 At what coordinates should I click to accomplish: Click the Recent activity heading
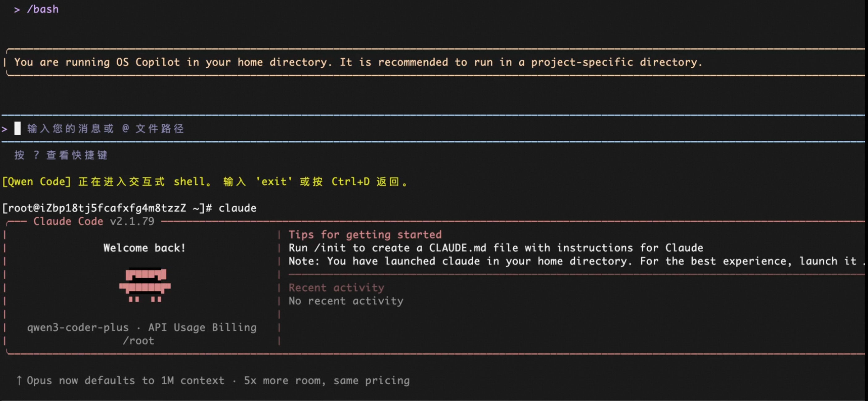[336, 287]
